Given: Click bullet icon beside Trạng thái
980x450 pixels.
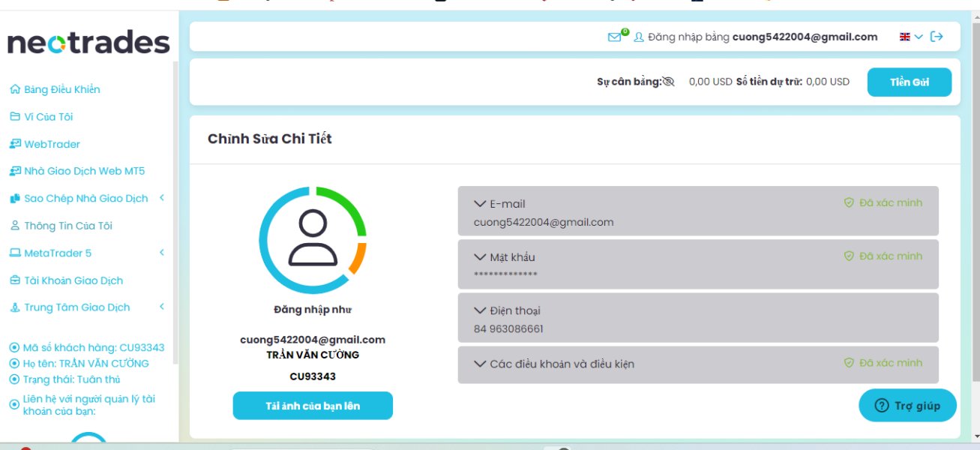Looking at the screenshot, I should 13,379.
